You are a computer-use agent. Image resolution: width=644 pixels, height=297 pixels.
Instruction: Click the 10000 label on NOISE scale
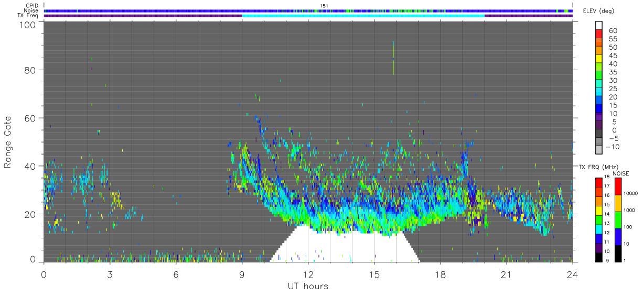630,194
